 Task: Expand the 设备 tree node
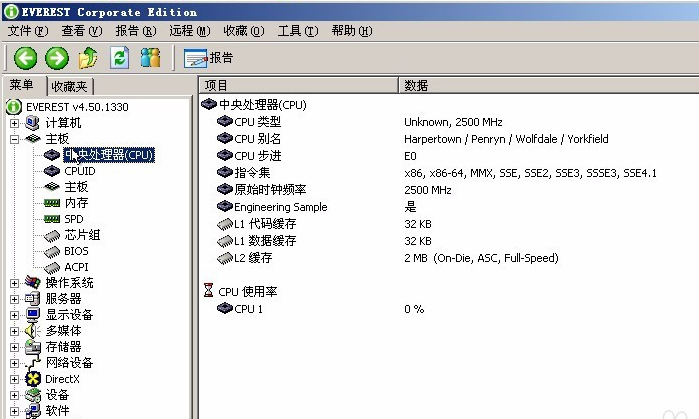click(14, 395)
